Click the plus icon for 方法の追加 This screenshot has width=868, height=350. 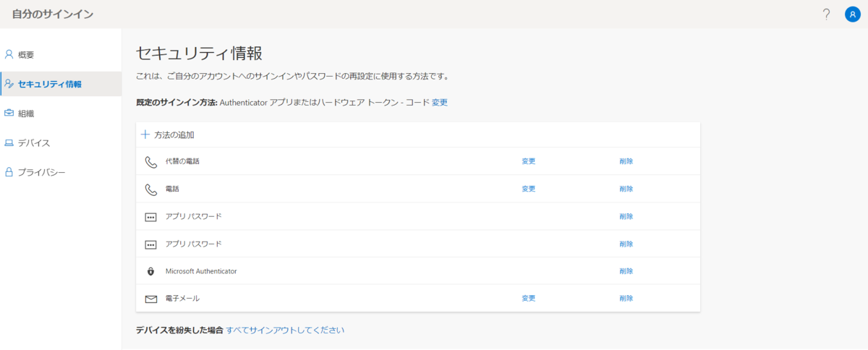(x=145, y=135)
